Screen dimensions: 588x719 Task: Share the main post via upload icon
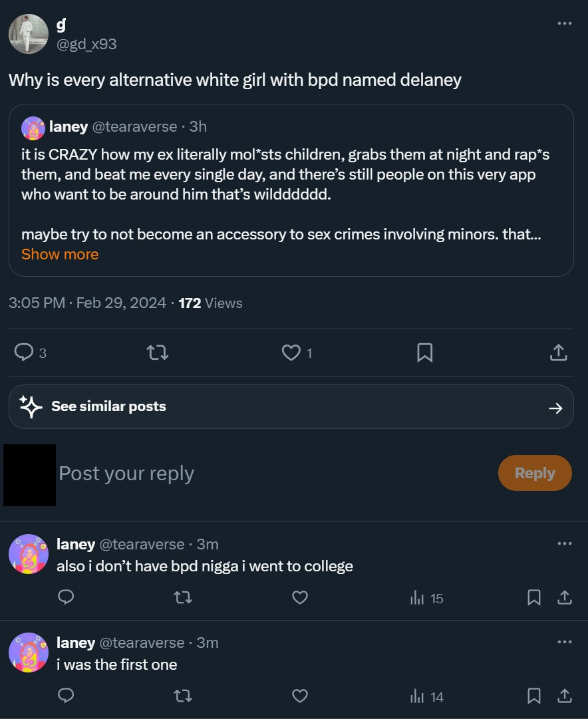tap(559, 353)
